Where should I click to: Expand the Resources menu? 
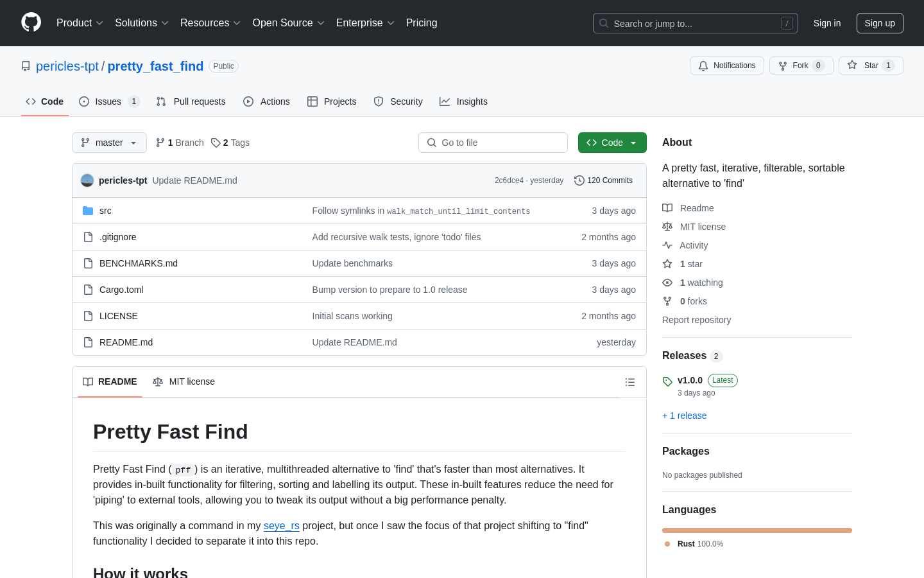tap(210, 23)
